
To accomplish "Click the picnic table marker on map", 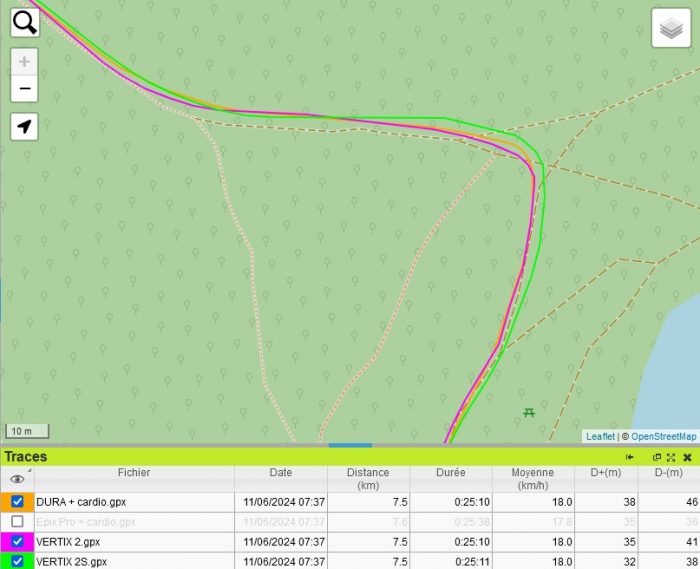I will coord(529,412).
